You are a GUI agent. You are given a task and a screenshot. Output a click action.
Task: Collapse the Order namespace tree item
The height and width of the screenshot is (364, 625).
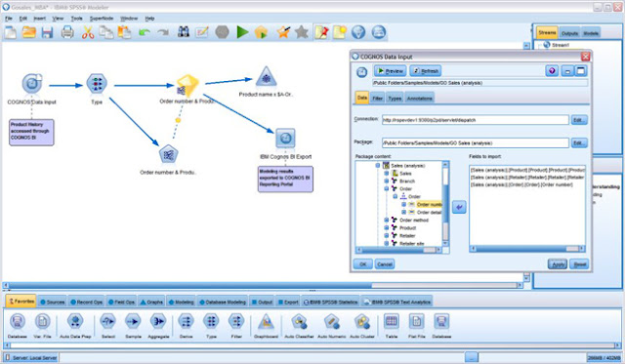(387, 188)
